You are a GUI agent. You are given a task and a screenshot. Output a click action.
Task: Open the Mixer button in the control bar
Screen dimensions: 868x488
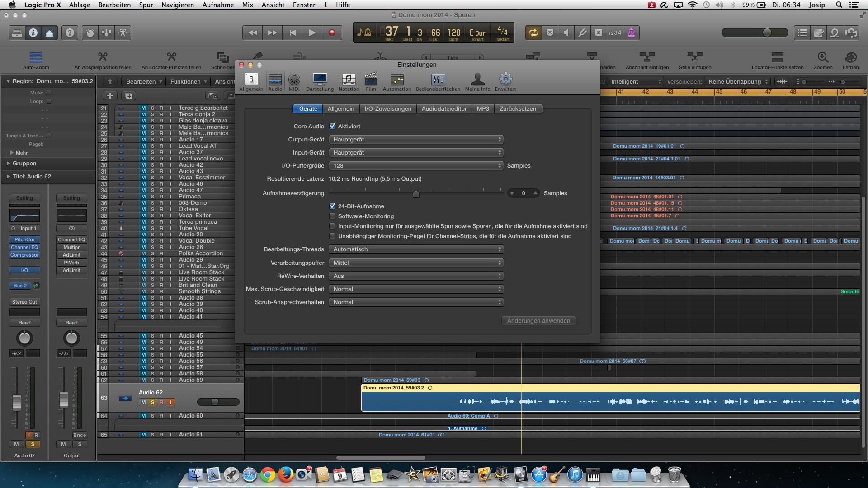click(106, 33)
